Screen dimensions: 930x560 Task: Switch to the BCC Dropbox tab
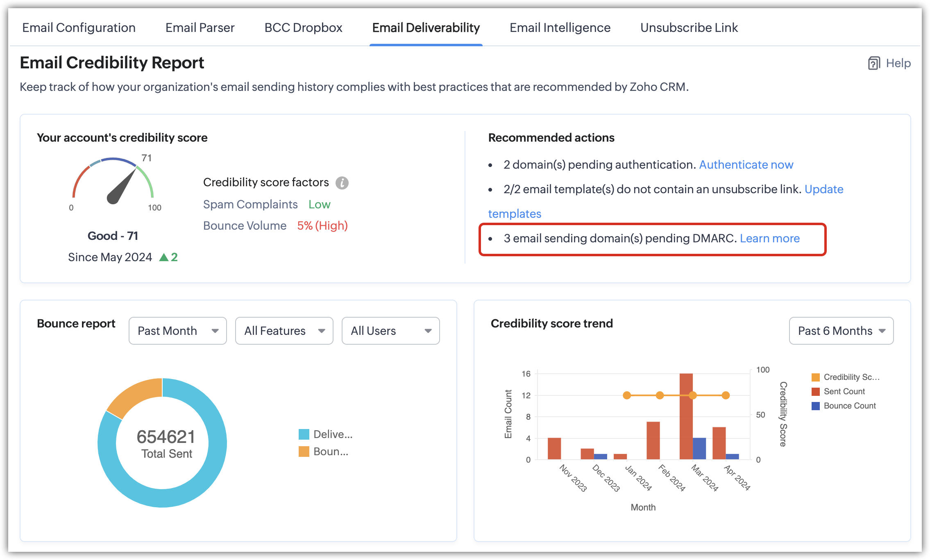[303, 27]
